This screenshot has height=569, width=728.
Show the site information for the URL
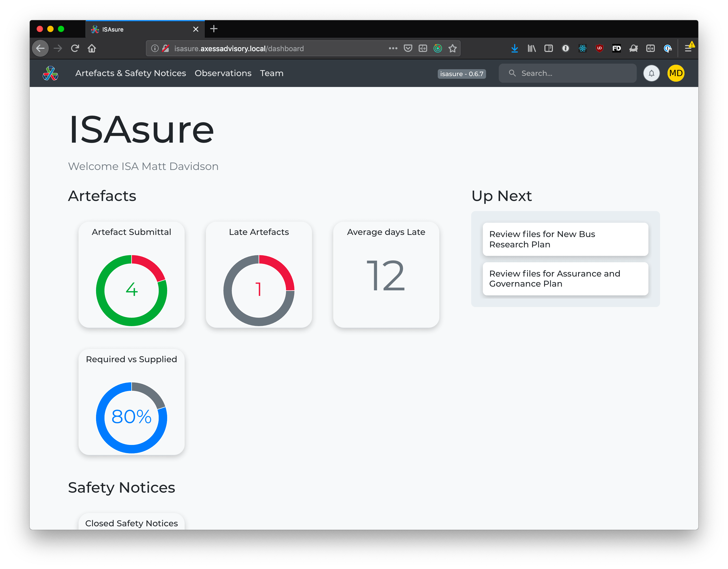[155, 49]
